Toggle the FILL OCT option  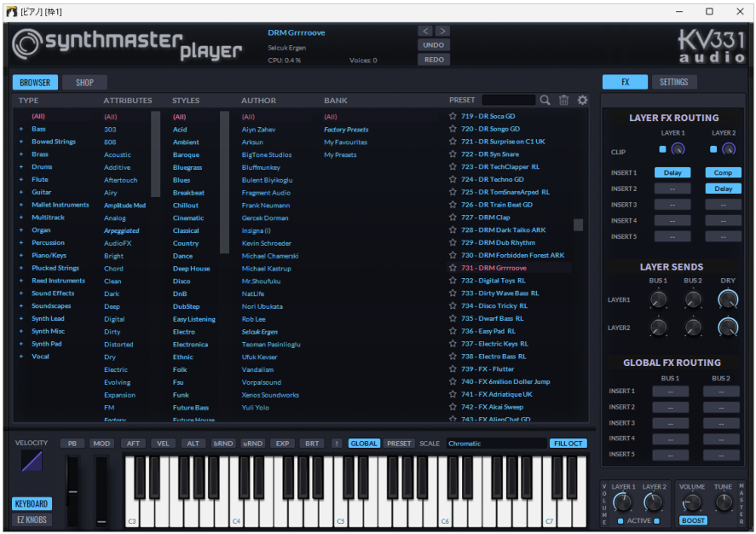(x=568, y=444)
